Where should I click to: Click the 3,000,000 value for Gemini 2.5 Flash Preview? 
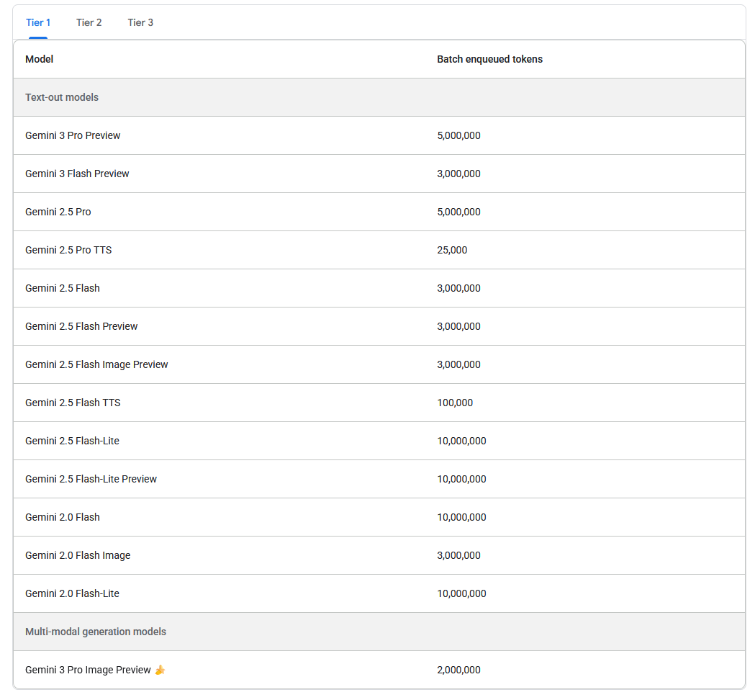[x=459, y=327]
